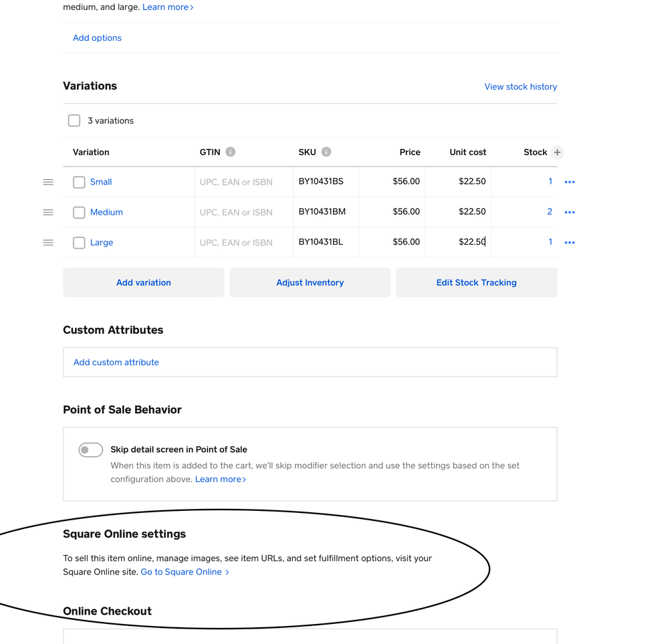Open View stock history link
This screenshot has width=668, height=644.
[520, 87]
